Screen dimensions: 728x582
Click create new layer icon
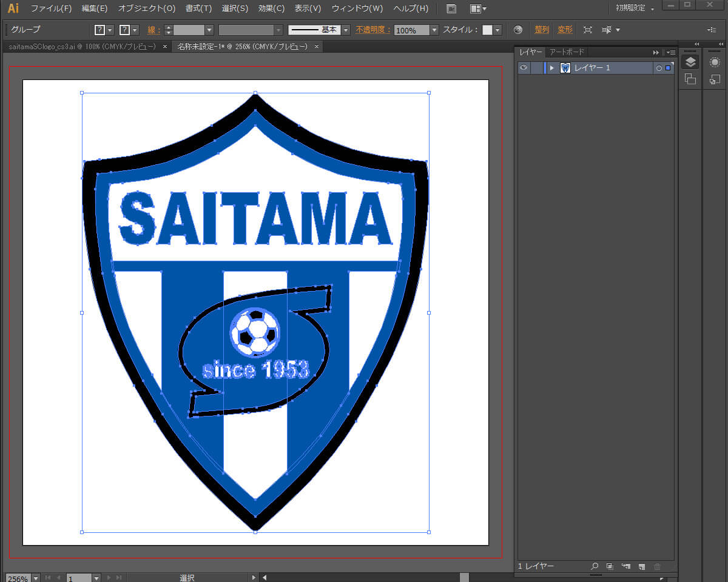click(641, 566)
